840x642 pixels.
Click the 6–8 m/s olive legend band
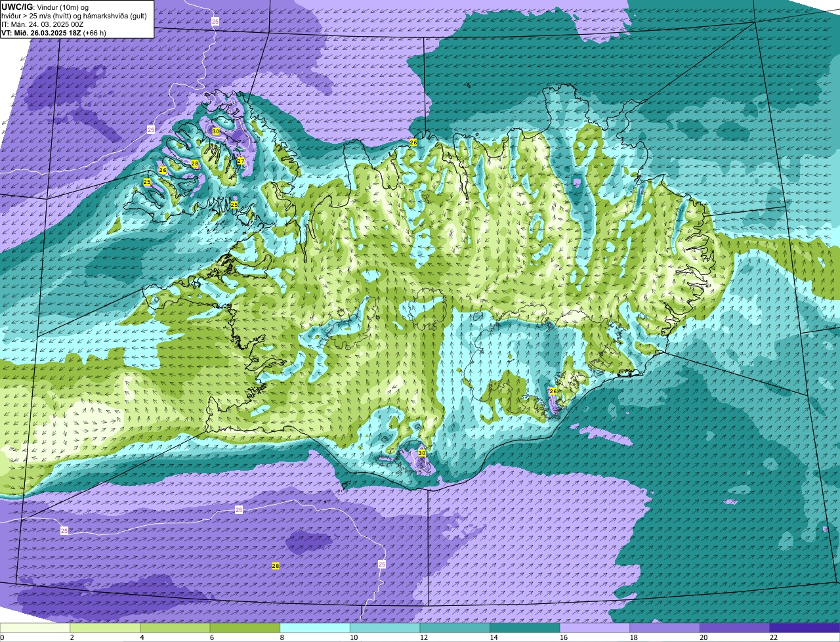click(x=245, y=628)
